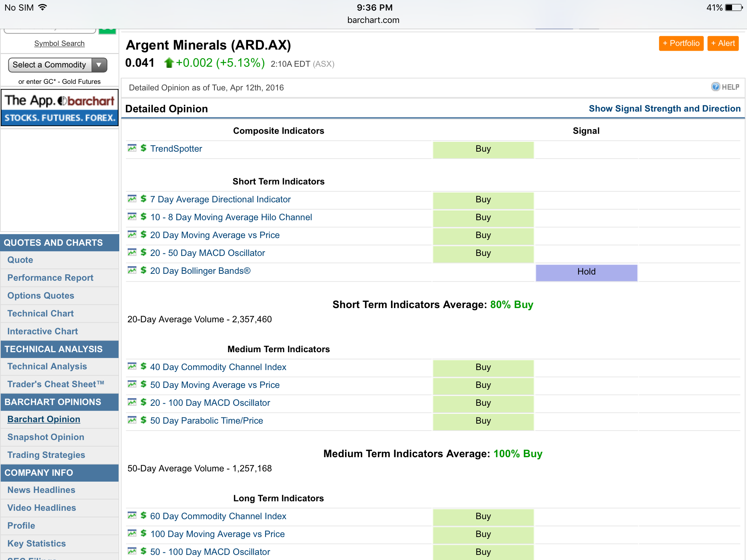Open chart icon for 50 Day Parabolic Time/Price
The height and width of the screenshot is (560, 747).
[x=132, y=420]
